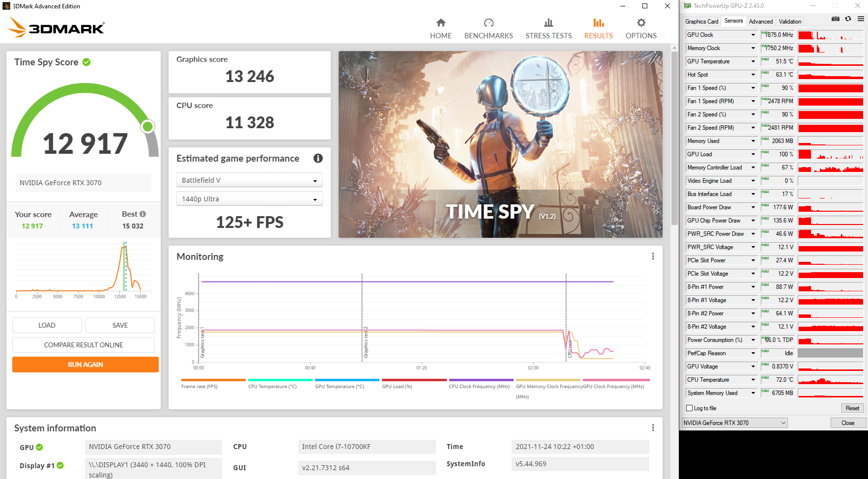Open the GPU Clock sensor dropdown

tap(753, 35)
